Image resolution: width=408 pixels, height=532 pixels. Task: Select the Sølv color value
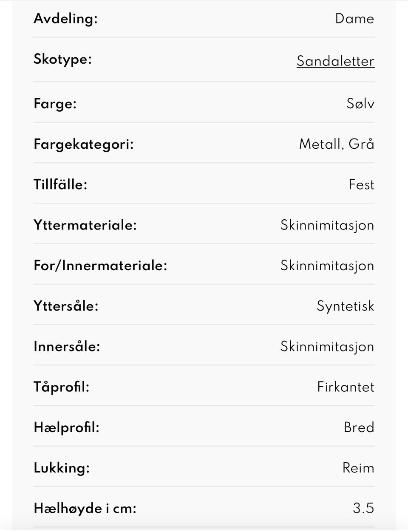[x=360, y=104]
